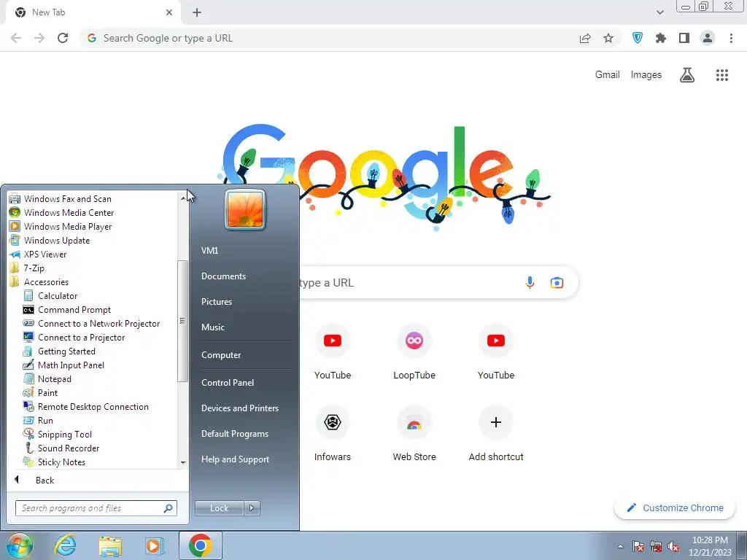Open the Chrome profile avatar
Screen dimensions: 747x560
click(x=708, y=38)
